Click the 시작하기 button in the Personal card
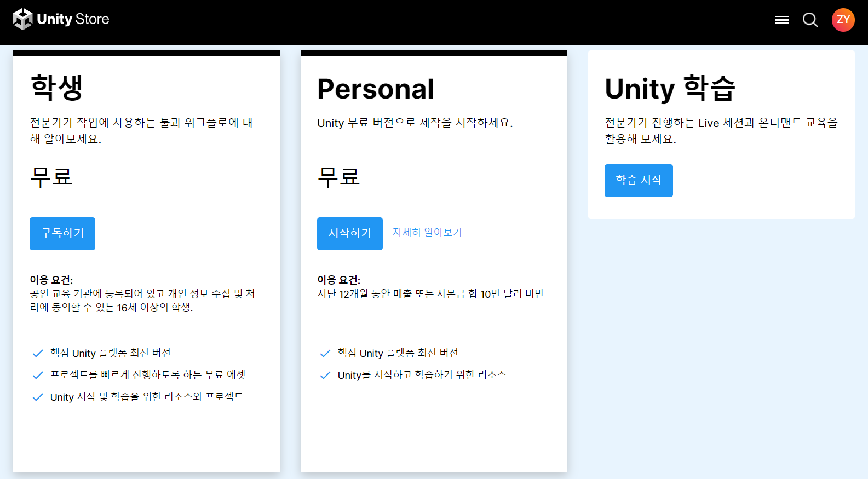868x479 pixels. (x=350, y=234)
